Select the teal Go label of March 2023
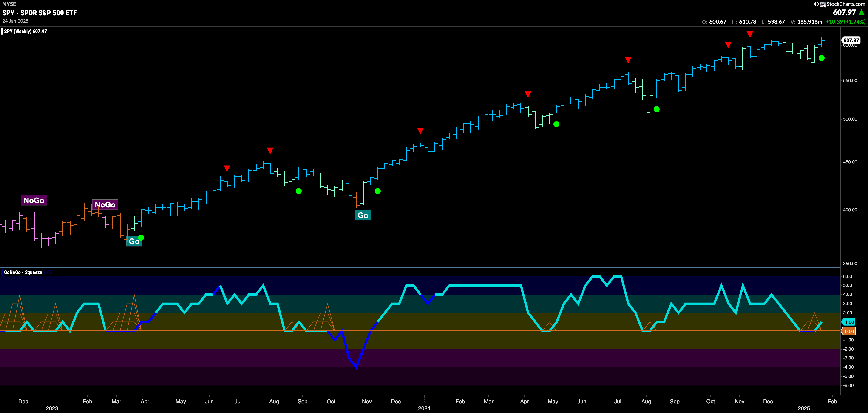 (x=134, y=241)
